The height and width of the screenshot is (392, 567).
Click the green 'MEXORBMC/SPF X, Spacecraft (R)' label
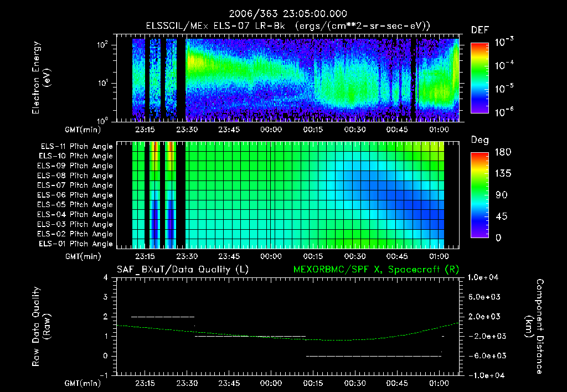click(376, 270)
